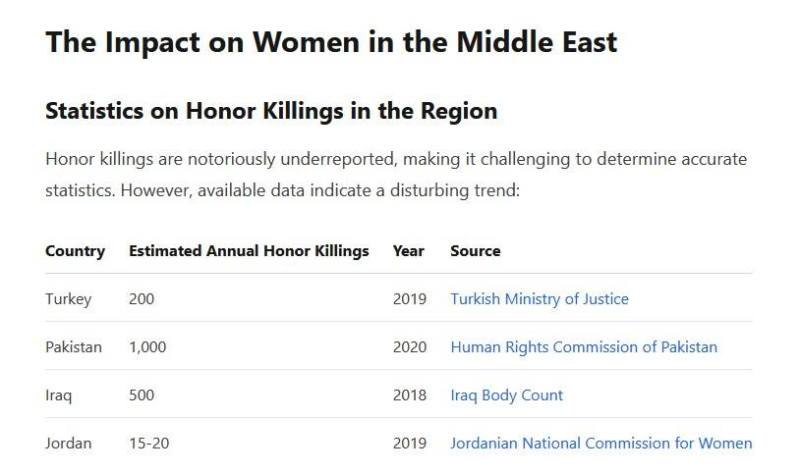Select the 1,000 estimate value
The height and width of the screenshot is (473, 800).
[147, 347]
